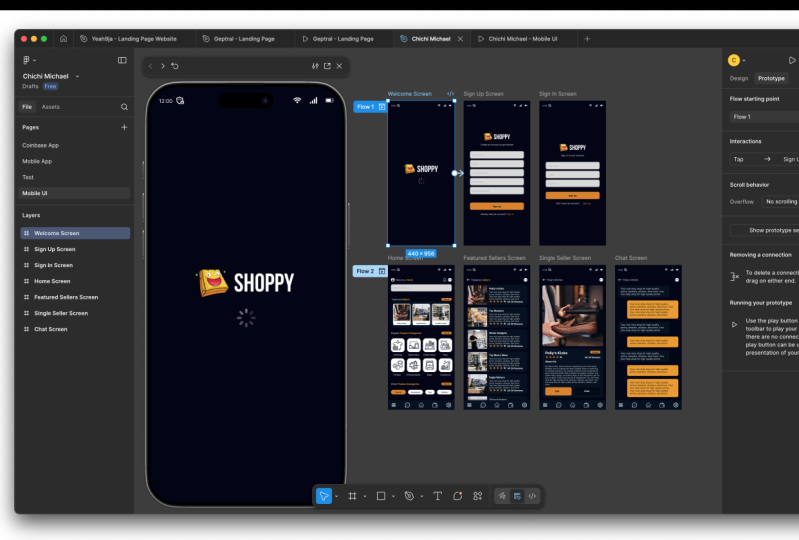Switch to Assets tab in sidebar
Screen dimensions: 799x540
50,107
